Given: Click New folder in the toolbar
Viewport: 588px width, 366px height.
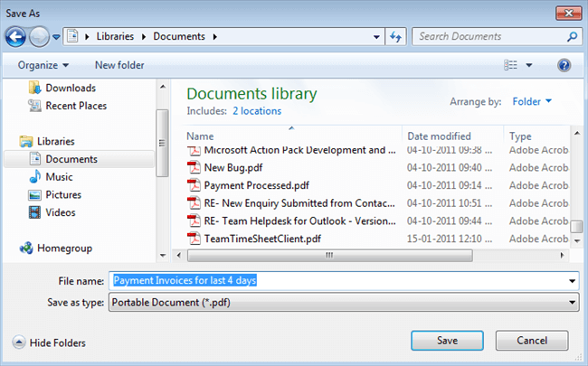Looking at the screenshot, I should pos(119,65).
